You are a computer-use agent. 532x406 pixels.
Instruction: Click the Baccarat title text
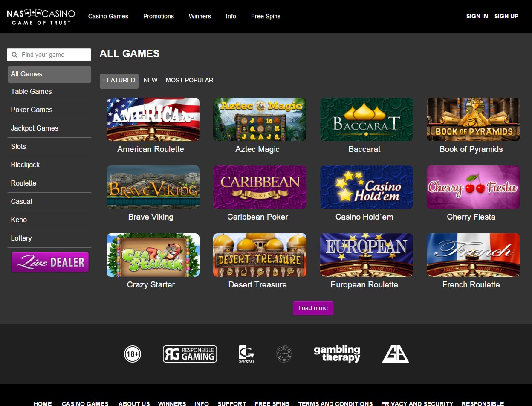point(364,149)
